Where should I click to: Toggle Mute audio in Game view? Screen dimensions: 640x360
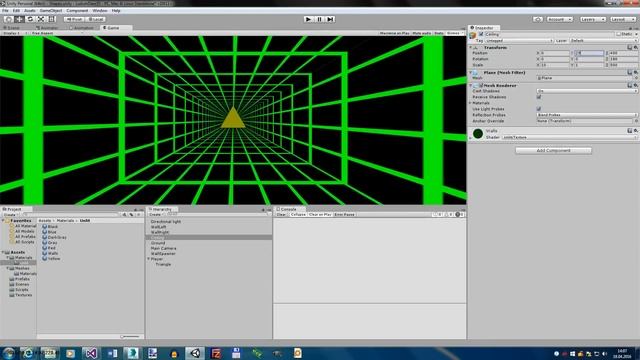(x=422, y=33)
